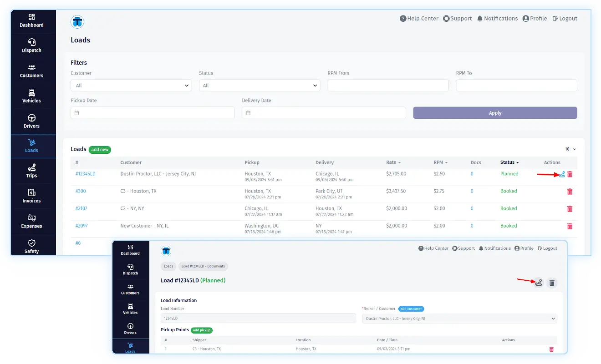Delete load #300 using trash icon

click(x=570, y=192)
